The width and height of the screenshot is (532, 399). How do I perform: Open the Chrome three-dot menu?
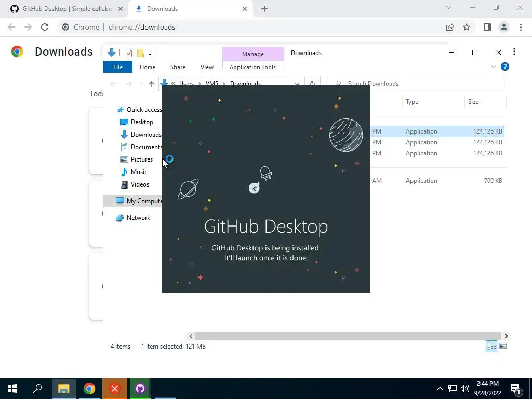pos(521,27)
